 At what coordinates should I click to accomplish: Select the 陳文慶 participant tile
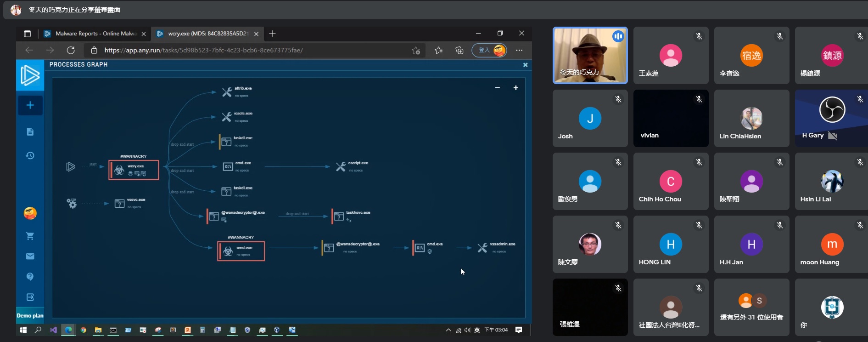pyautogui.click(x=590, y=244)
